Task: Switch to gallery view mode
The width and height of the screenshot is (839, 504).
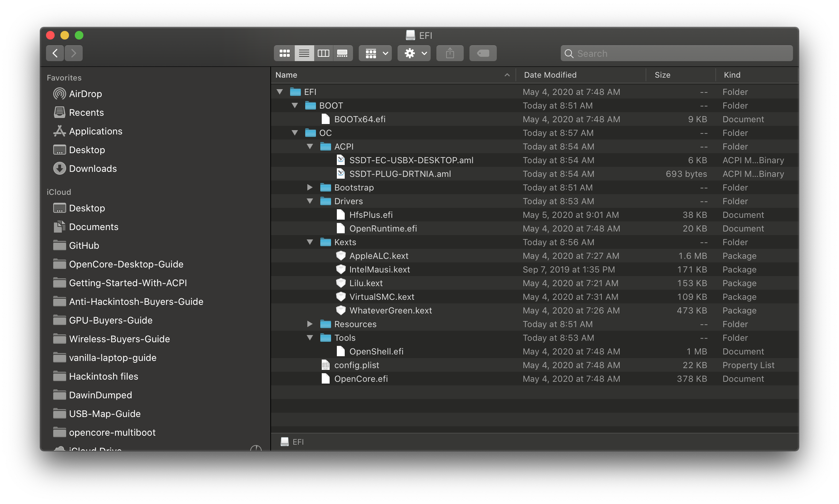Action: (342, 54)
